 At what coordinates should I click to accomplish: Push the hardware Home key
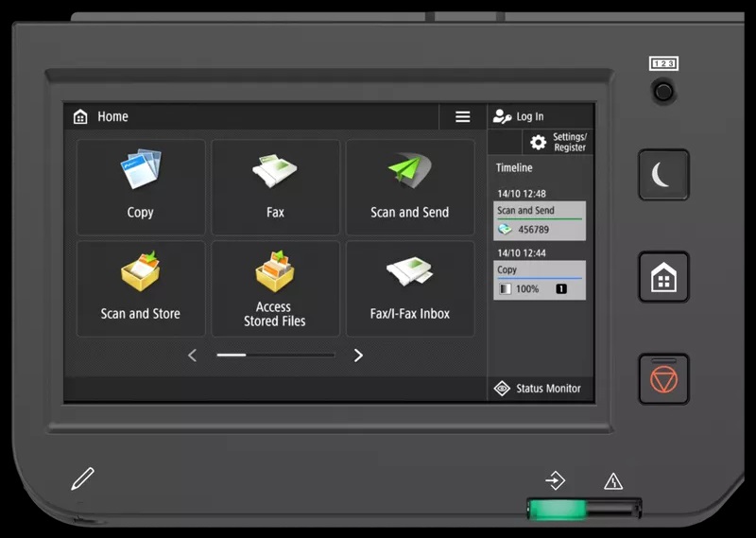click(663, 277)
